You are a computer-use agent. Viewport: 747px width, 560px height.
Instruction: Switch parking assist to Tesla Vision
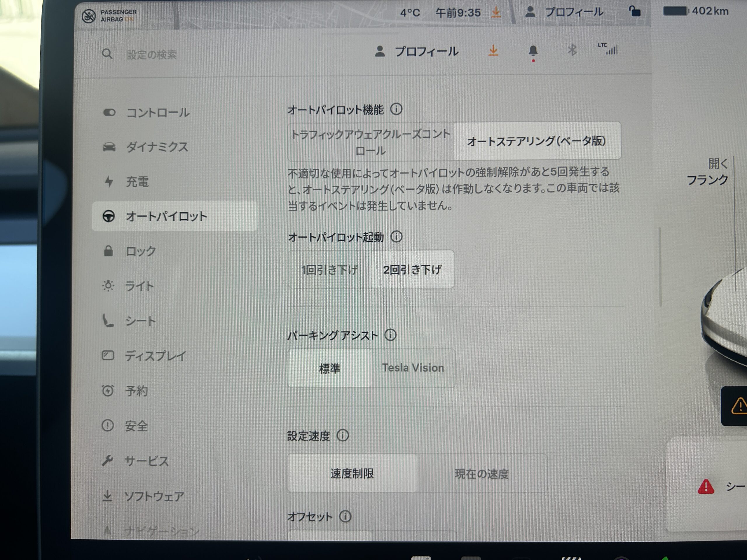click(413, 368)
